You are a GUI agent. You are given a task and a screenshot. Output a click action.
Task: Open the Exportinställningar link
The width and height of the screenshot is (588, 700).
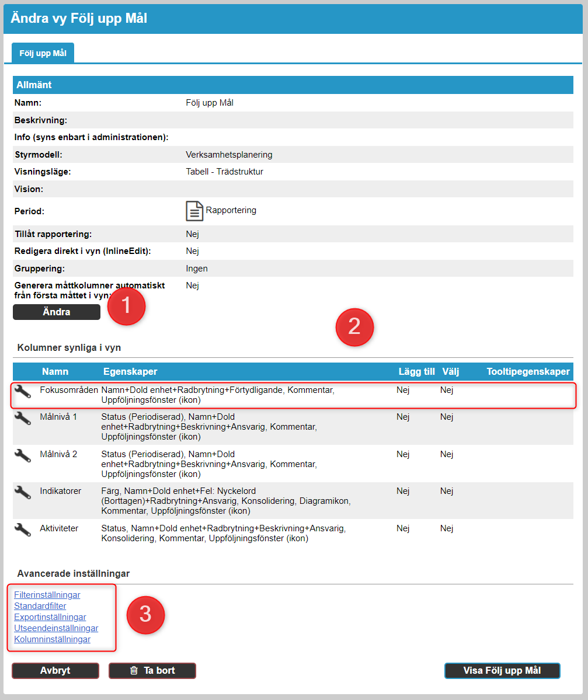click(50, 617)
